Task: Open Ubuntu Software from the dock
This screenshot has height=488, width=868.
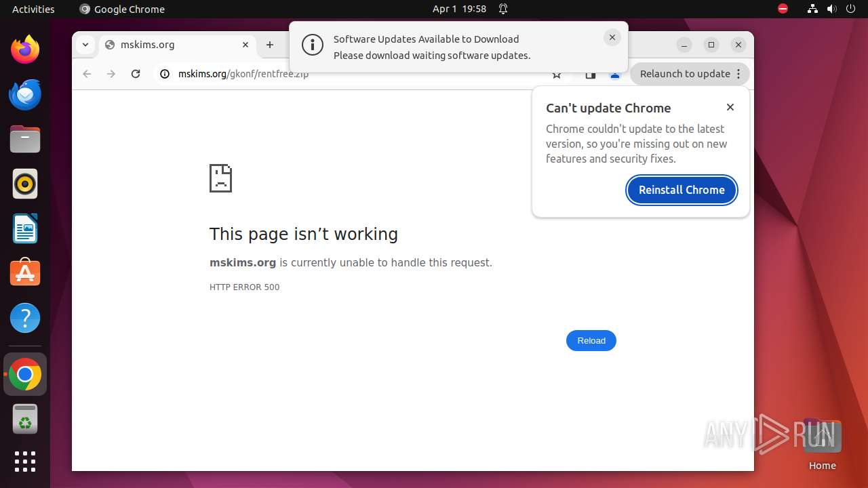Action: tap(25, 273)
